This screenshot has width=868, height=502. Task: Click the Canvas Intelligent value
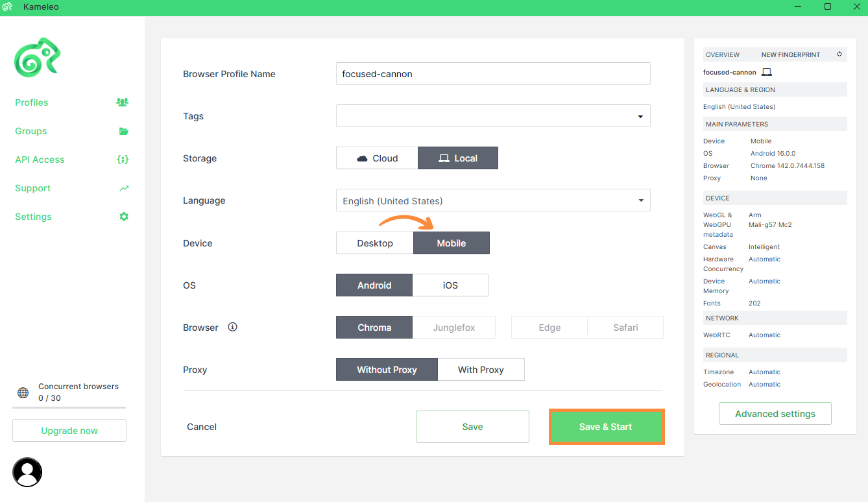(764, 246)
